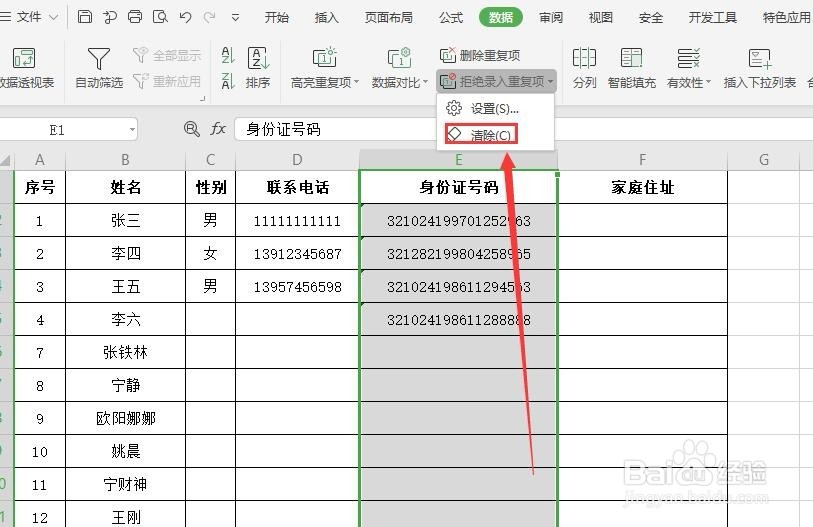This screenshot has height=527, width=813.
Task: Switch to the 插入 tab
Action: (x=326, y=17)
